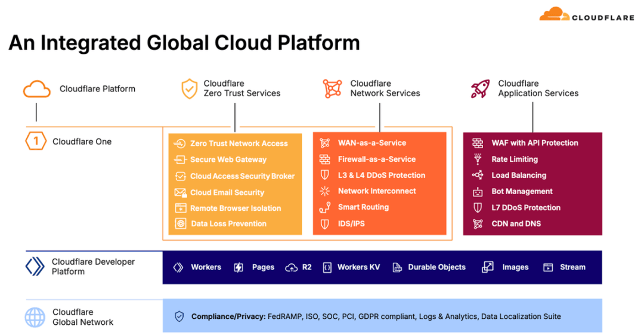Click the Durable Objects document icon
The width and height of the screenshot is (644, 335).
pyautogui.click(x=397, y=268)
